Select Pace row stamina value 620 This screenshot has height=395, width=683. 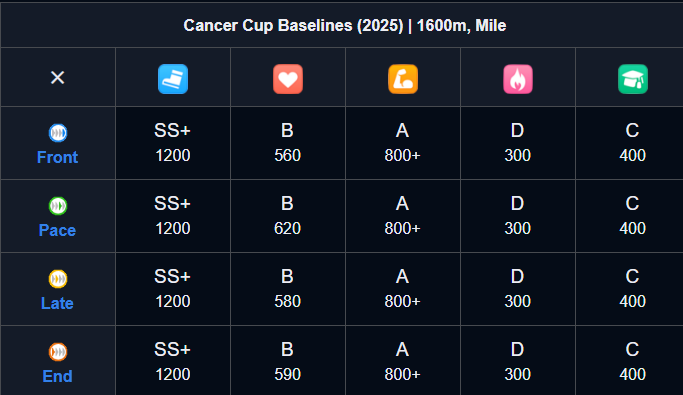287,228
